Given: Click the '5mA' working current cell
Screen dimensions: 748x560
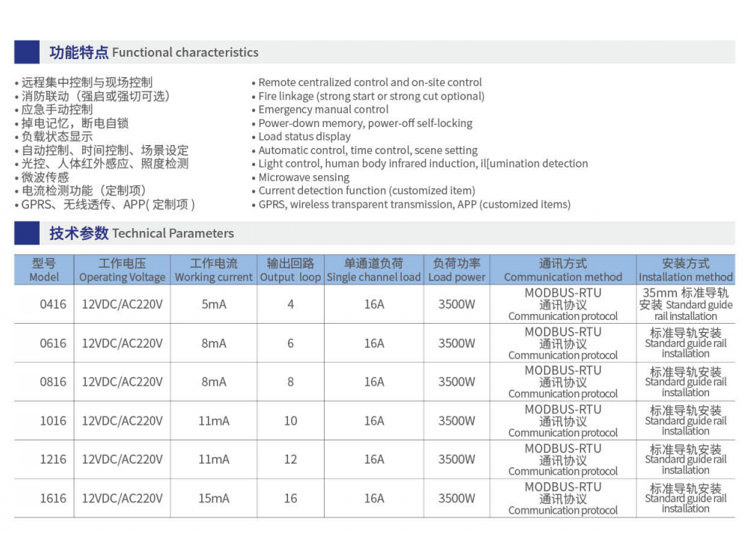Looking at the screenshot, I should pos(214,304).
